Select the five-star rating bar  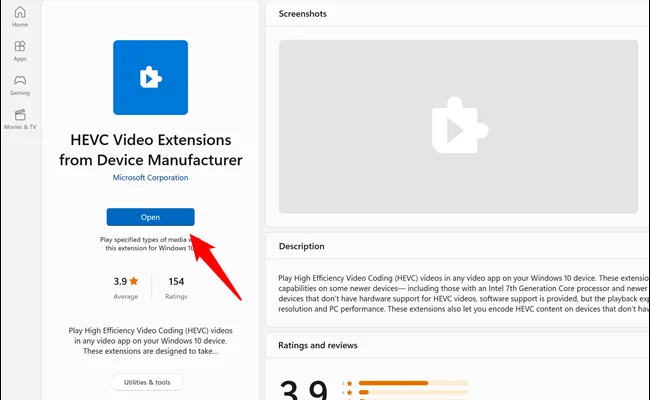coord(413,383)
